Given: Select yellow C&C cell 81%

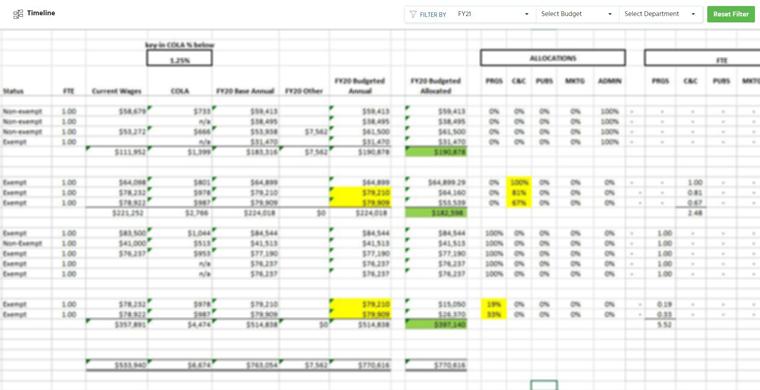Looking at the screenshot, I should pyautogui.click(x=519, y=192).
